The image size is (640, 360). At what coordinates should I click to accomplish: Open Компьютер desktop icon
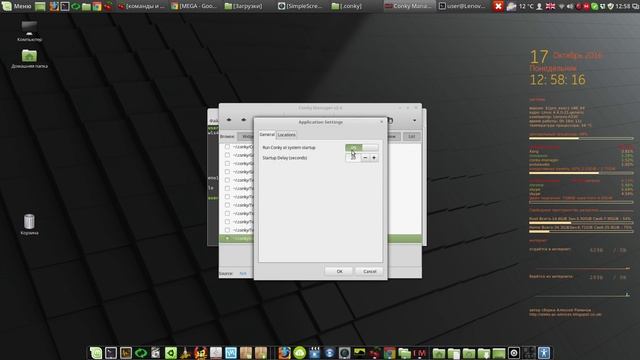(x=29, y=32)
